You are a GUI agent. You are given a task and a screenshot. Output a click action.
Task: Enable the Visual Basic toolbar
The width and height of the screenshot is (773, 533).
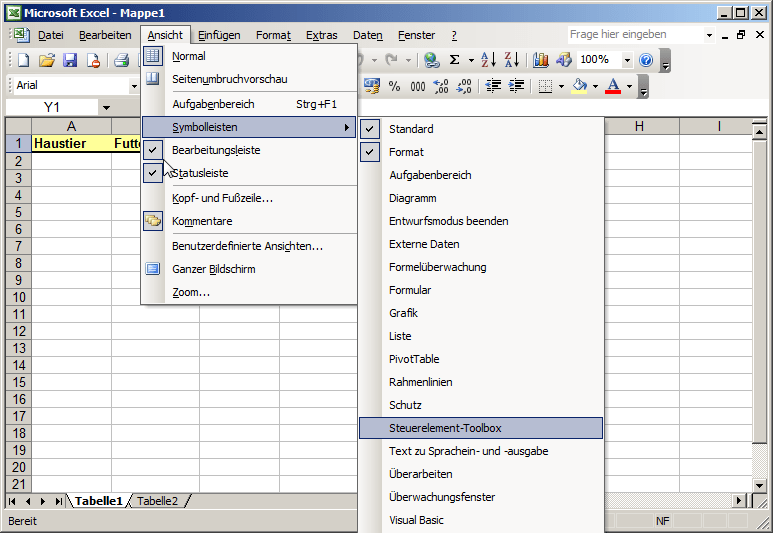[481, 520]
